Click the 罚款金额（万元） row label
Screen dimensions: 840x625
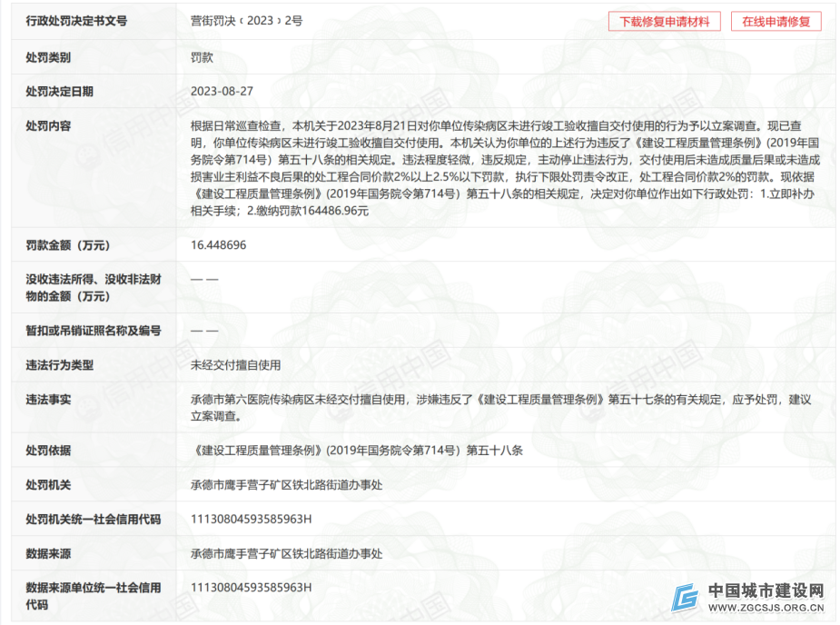pyautogui.click(x=67, y=245)
